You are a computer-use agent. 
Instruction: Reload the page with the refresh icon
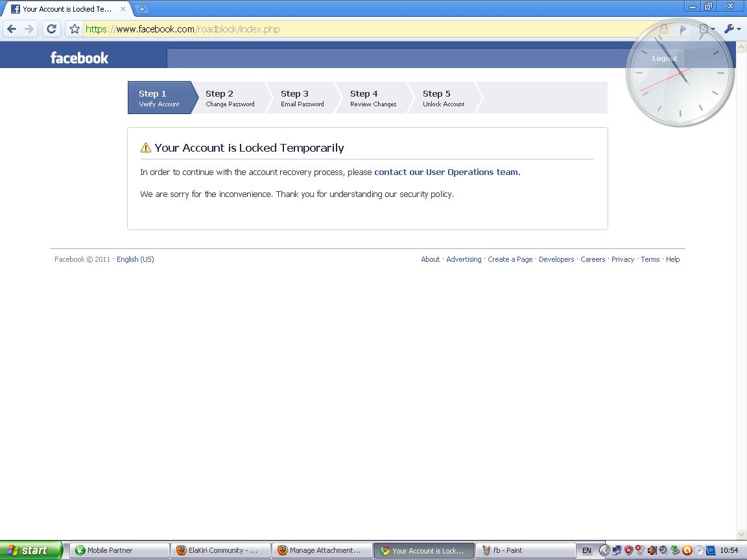coord(51,29)
